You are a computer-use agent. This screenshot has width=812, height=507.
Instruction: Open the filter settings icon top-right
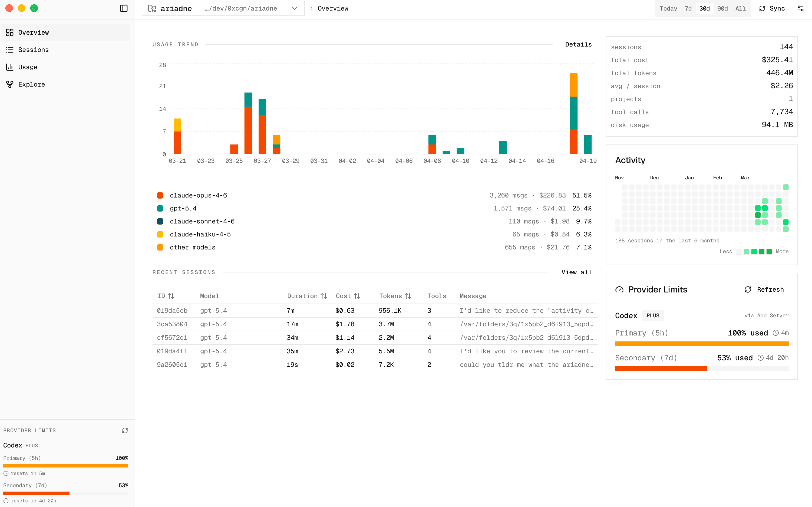point(801,8)
